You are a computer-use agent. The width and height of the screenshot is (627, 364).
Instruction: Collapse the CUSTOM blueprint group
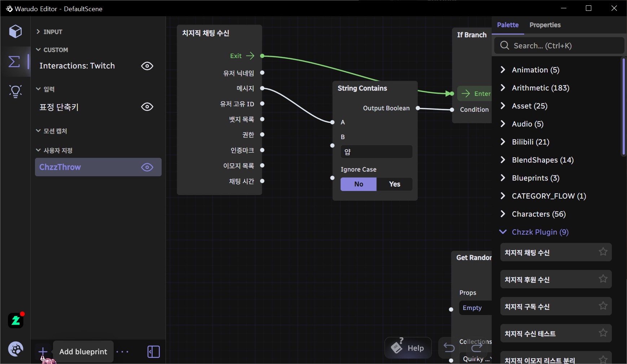point(38,49)
